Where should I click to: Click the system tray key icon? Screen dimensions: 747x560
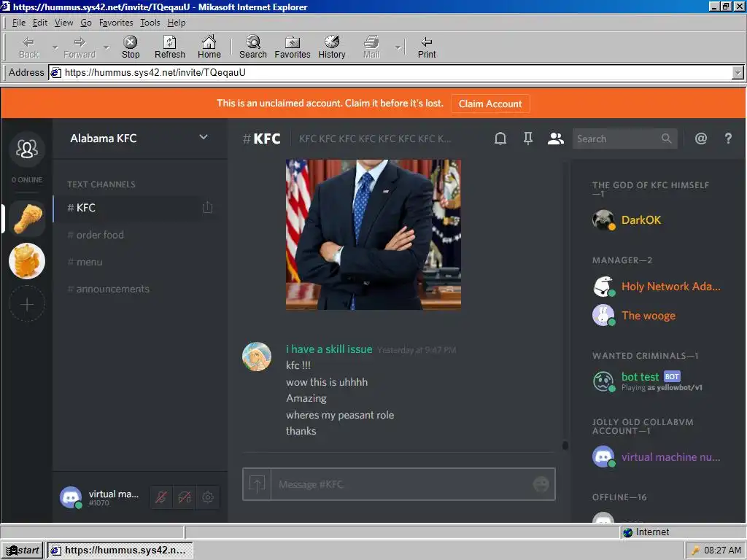tap(695, 551)
